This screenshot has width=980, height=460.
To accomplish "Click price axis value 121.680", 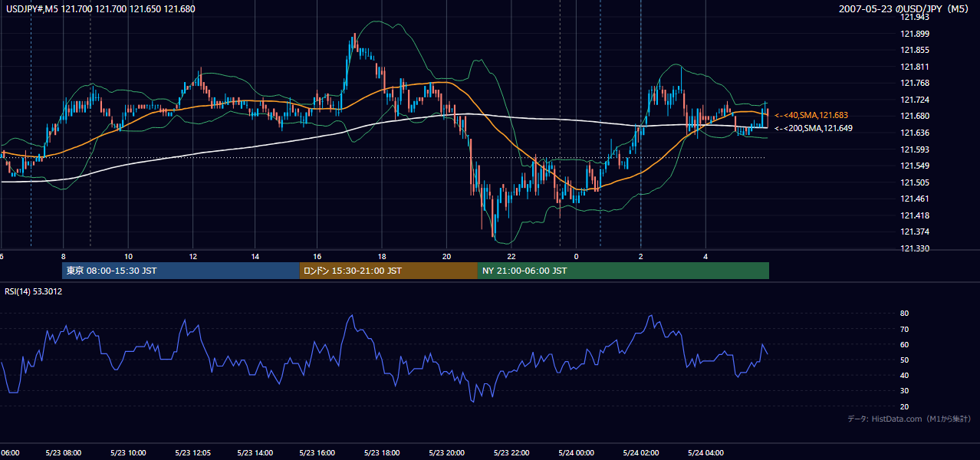I will [916, 116].
